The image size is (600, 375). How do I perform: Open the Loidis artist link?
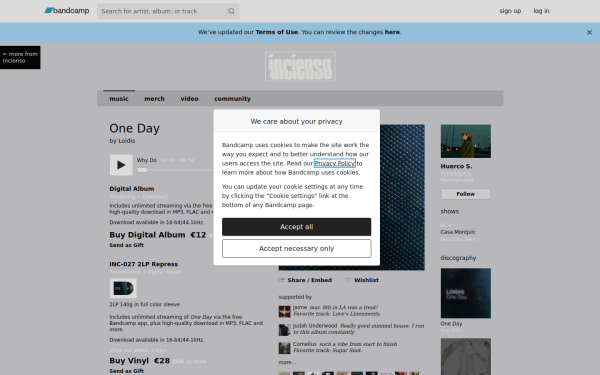pyautogui.click(x=126, y=141)
